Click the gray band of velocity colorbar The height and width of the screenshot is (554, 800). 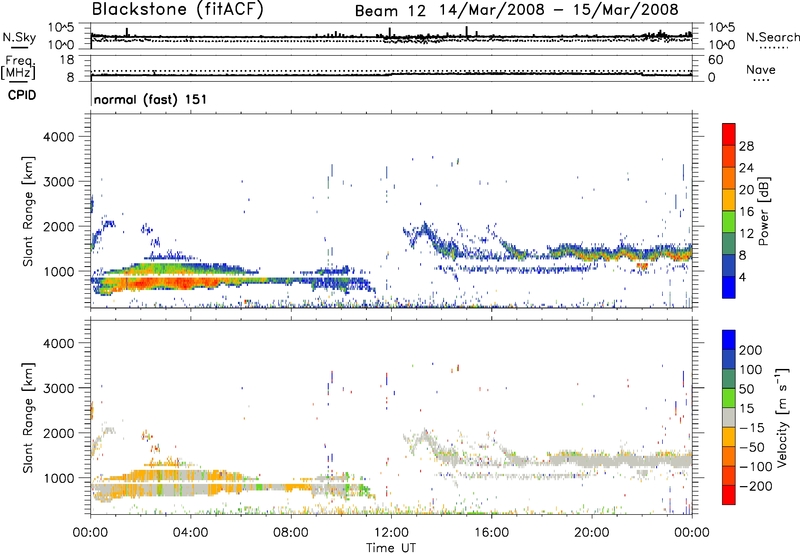[729, 417]
